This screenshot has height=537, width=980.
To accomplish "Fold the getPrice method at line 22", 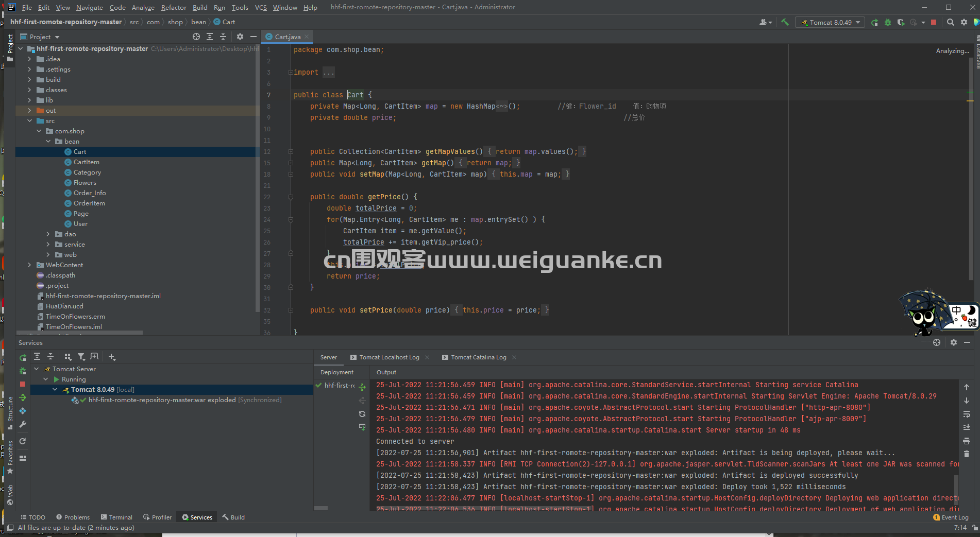I will (291, 197).
